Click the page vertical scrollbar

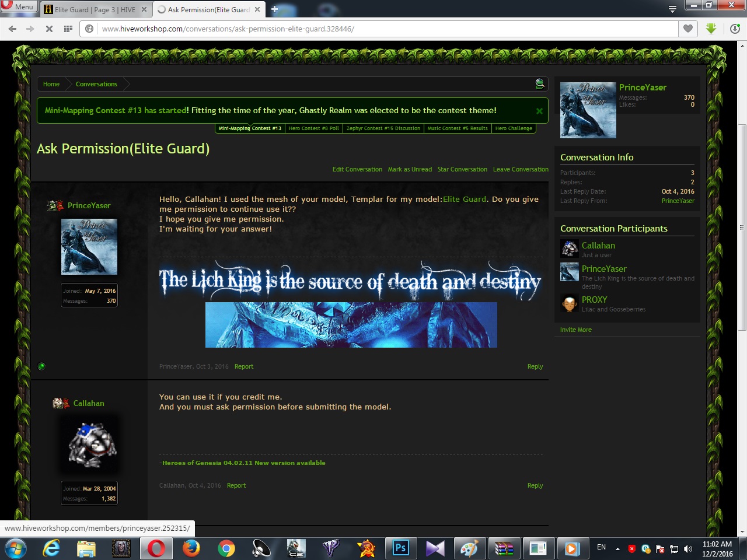742,228
